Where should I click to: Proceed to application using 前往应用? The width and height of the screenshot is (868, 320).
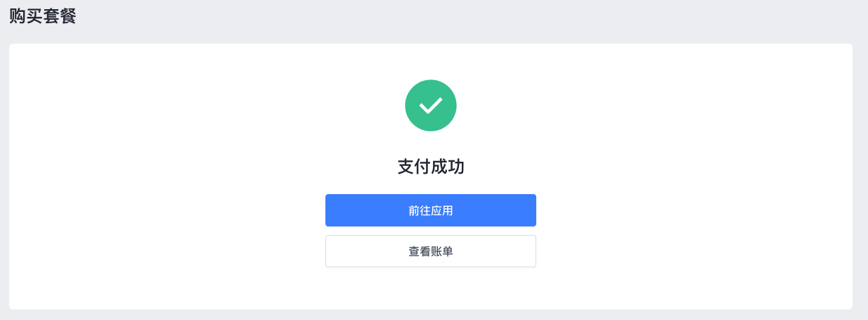(x=431, y=210)
